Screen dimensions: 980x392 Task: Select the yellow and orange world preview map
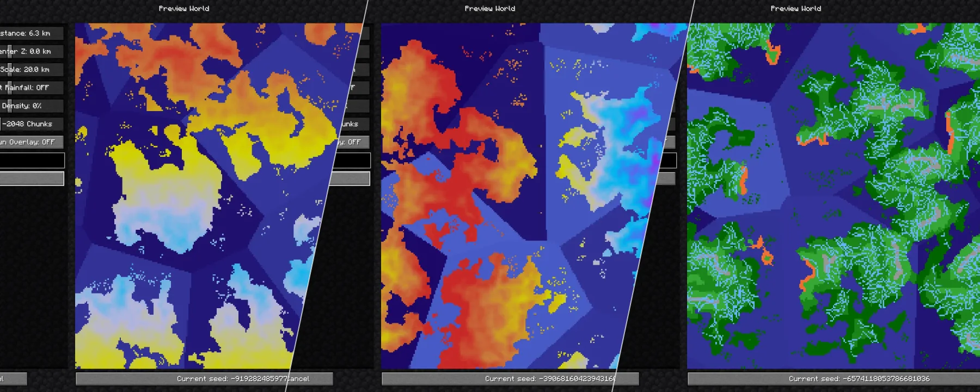(x=218, y=196)
